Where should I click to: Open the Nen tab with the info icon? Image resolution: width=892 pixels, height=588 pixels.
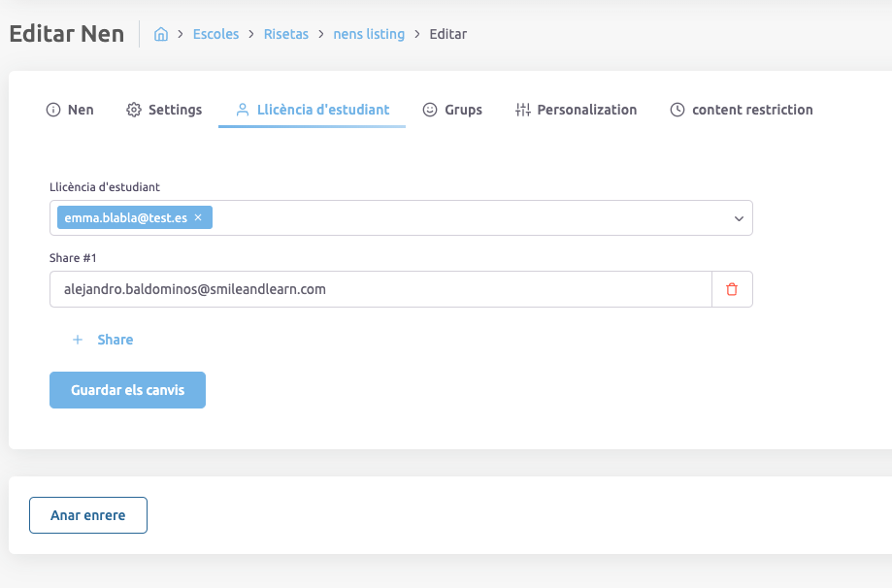70,110
